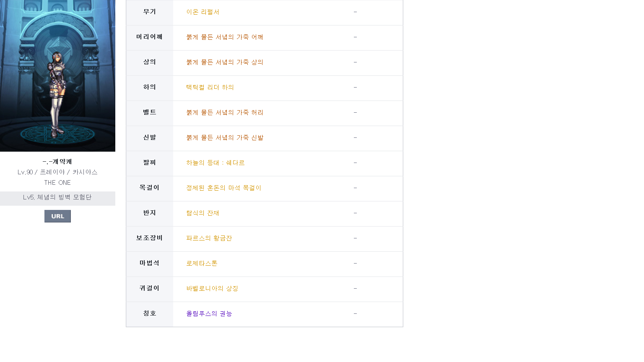This screenshot has width=644, height=362.
Task: Select character name -.-개약캐
Action: pyautogui.click(x=57, y=162)
